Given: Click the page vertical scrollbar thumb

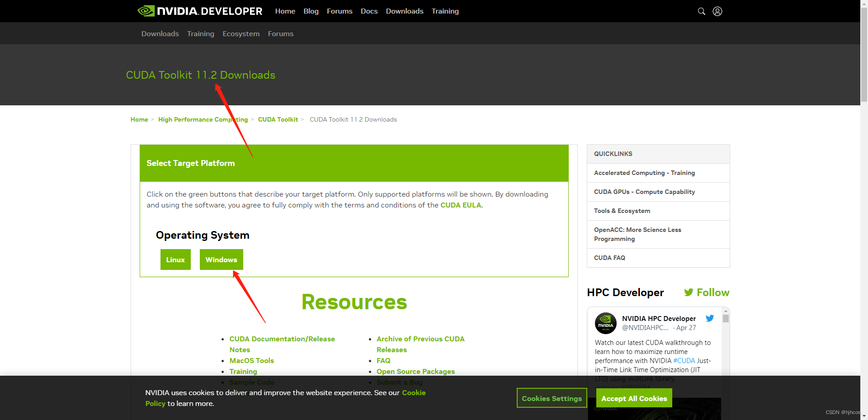Looking at the screenshot, I should coord(864,54).
